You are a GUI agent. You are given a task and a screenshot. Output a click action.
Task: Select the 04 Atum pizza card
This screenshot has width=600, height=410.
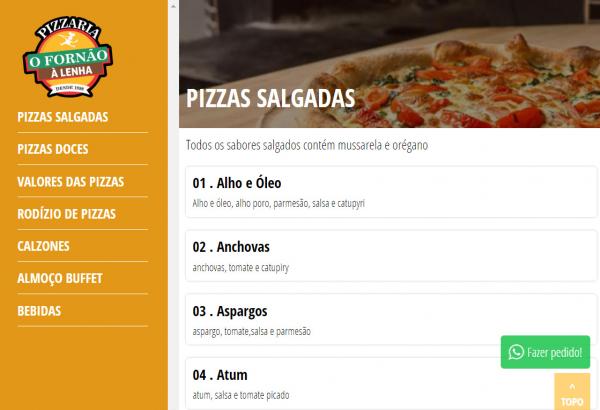click(391, 384)
